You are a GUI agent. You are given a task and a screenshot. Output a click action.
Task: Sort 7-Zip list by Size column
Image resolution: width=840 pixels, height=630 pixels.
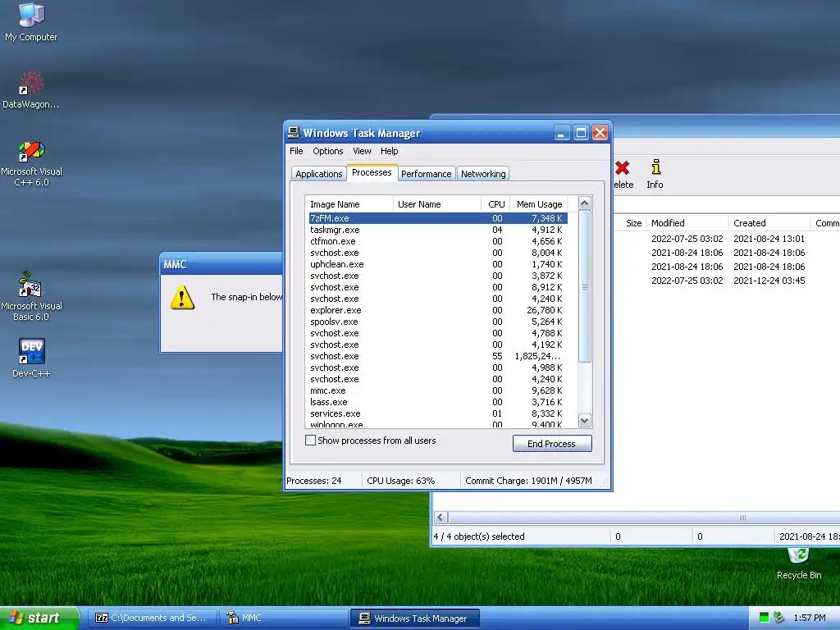[630, 223]
